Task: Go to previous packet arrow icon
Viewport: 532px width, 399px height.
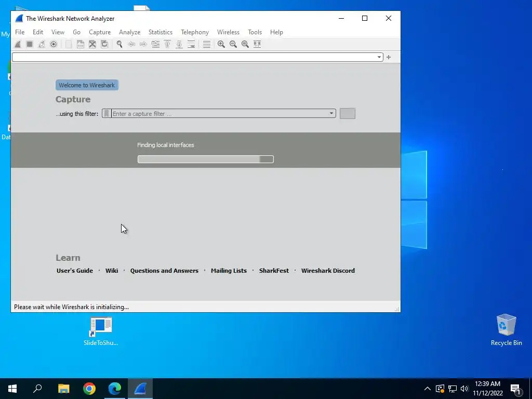Action: (x=131, y=44)
